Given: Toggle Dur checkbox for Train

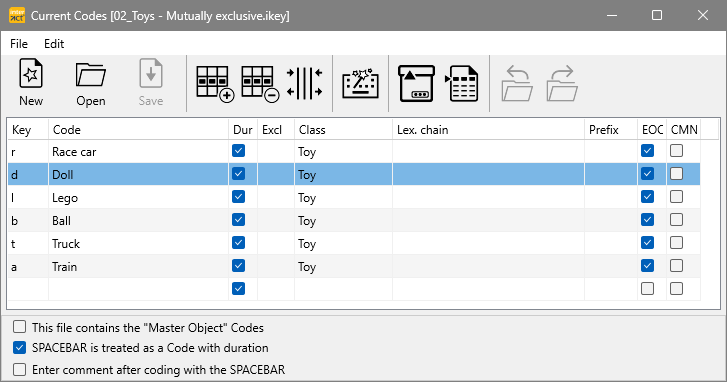Looking at the screenshot, I should (238, 266).
